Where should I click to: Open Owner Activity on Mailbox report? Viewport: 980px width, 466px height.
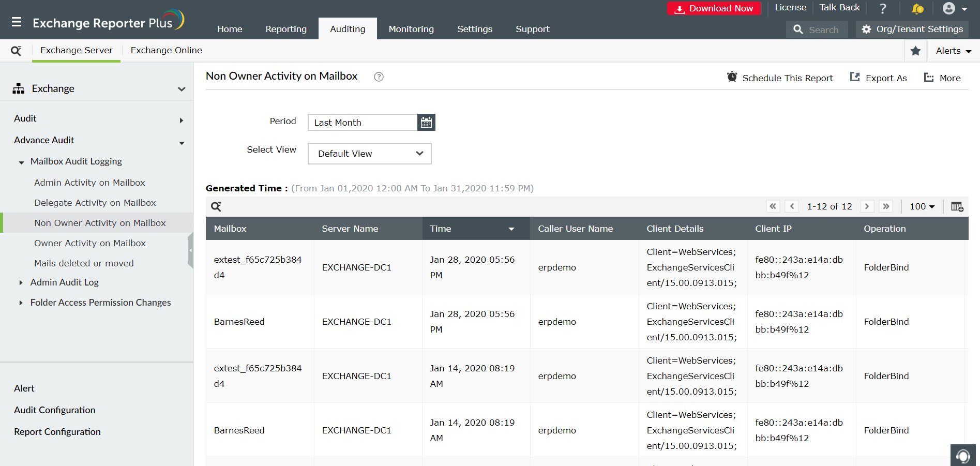[x=90, y=243]
